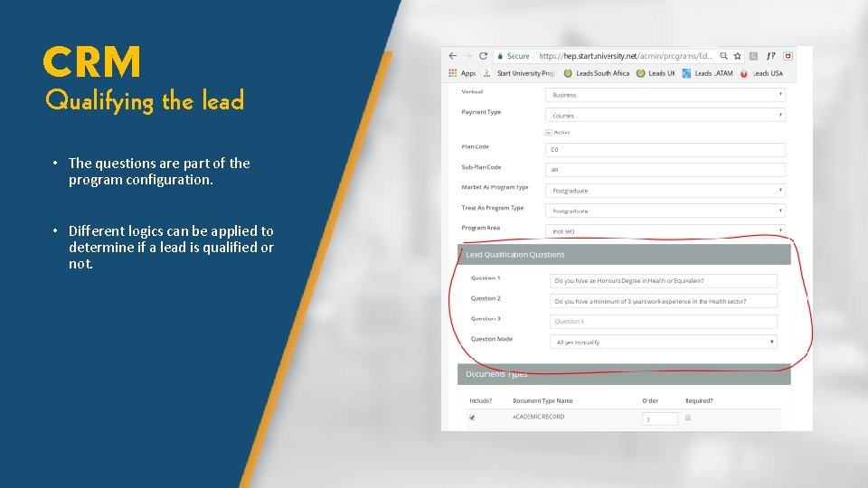The height and width of the screenshot is (488, 868).
Task: Click the green Secure padlock icon
Action: coord(500,56)
